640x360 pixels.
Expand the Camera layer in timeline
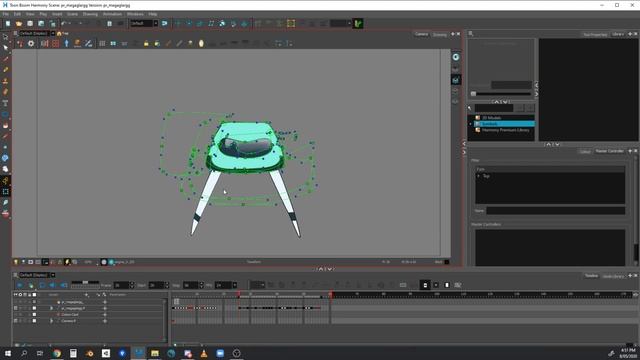coord(51,321)
